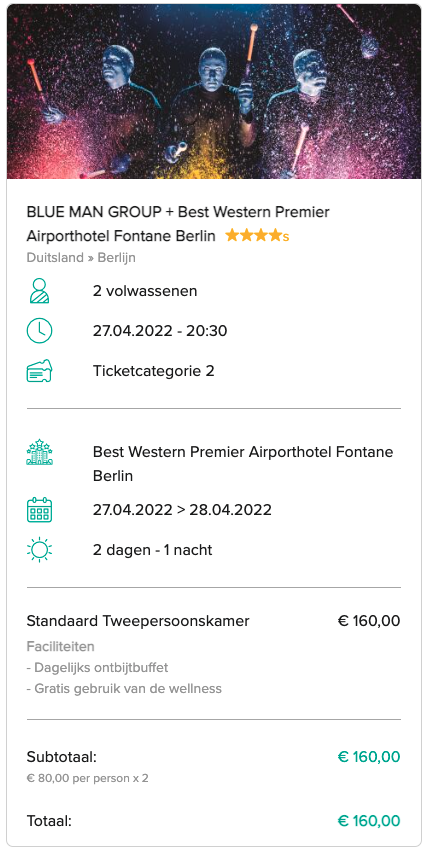429x852 pixels.
Task: Open the BLUE MAN GROUP package title
Action: [x=178, y=224]
